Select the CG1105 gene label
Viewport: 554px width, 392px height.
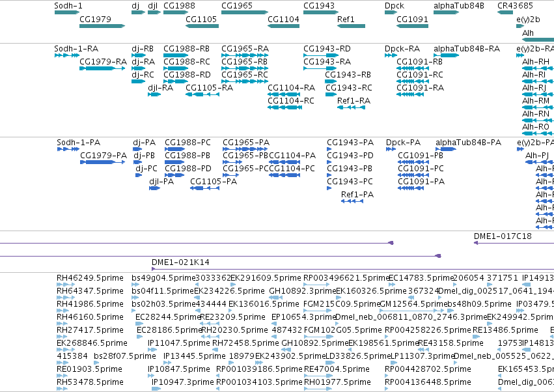click(201, 19)
